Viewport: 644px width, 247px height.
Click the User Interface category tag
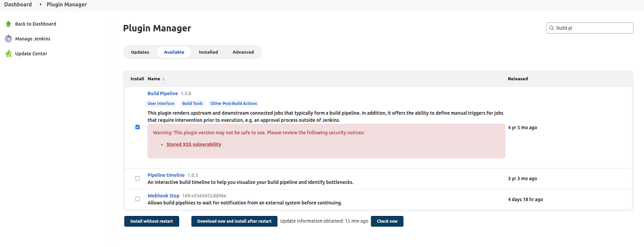point(161,104)
